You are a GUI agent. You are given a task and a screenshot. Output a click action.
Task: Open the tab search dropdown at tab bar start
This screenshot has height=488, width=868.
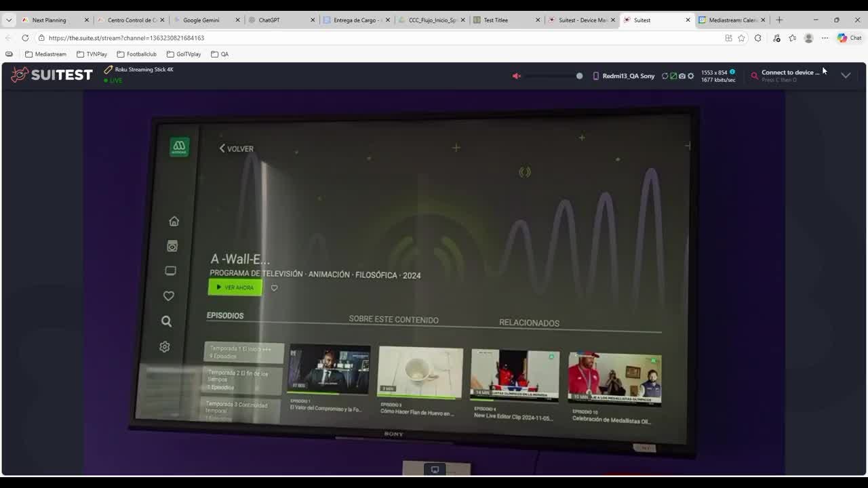[x=9, y=20]
